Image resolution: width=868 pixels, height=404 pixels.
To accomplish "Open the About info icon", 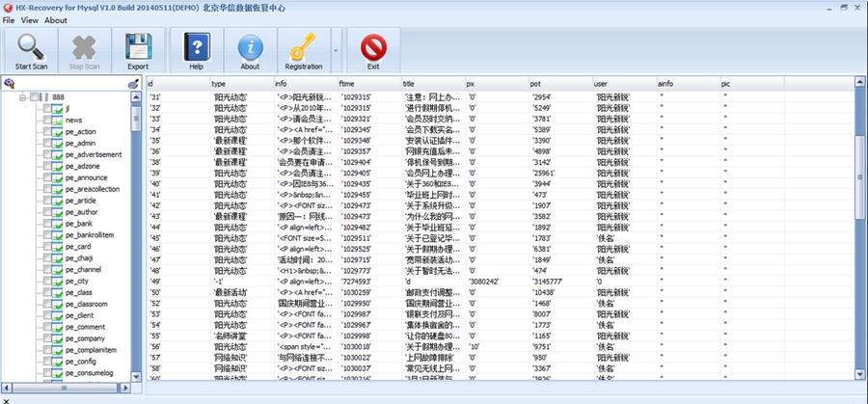I will (x=250, y=47).
